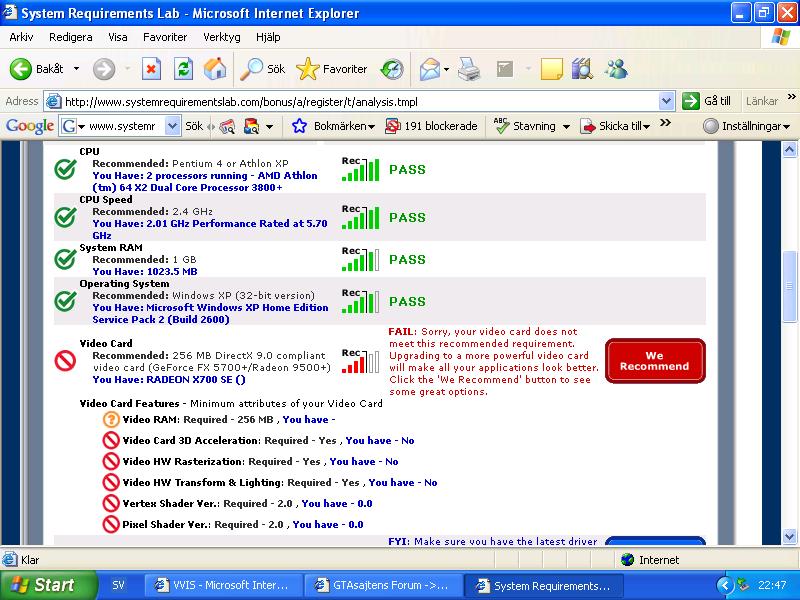Open the Google search box dropdown

pyautogui.click(x=173, y=126)
